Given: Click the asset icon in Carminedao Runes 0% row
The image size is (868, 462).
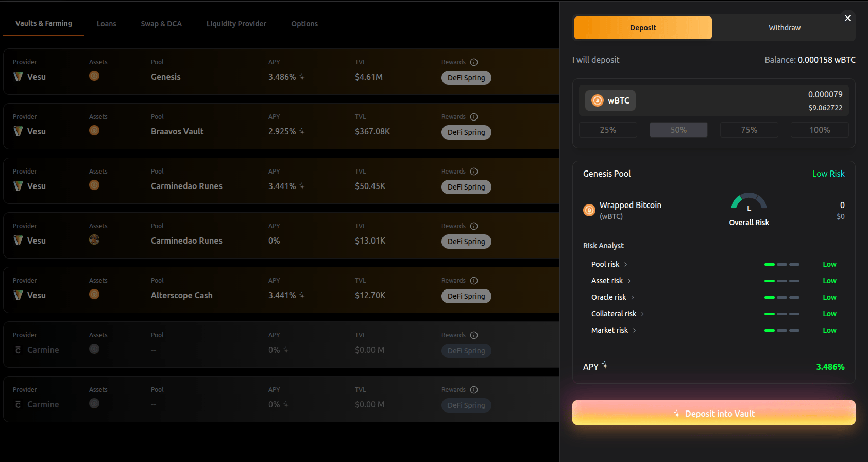Looking at the screenshot, I should [94, 239].
